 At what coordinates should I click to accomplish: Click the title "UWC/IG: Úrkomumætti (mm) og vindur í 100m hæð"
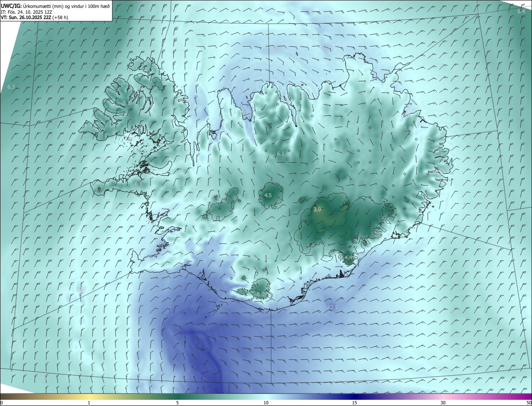(x=55, y=6)
